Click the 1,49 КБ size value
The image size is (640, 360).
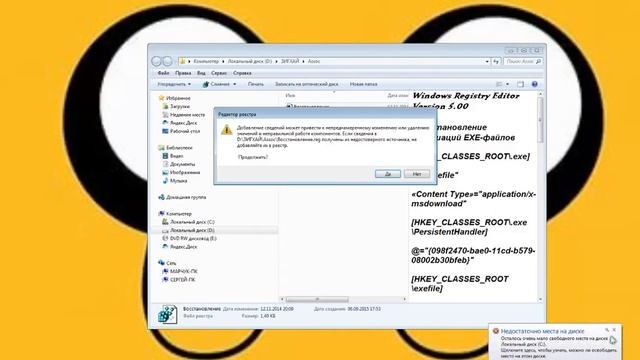(x=267, y=316)
